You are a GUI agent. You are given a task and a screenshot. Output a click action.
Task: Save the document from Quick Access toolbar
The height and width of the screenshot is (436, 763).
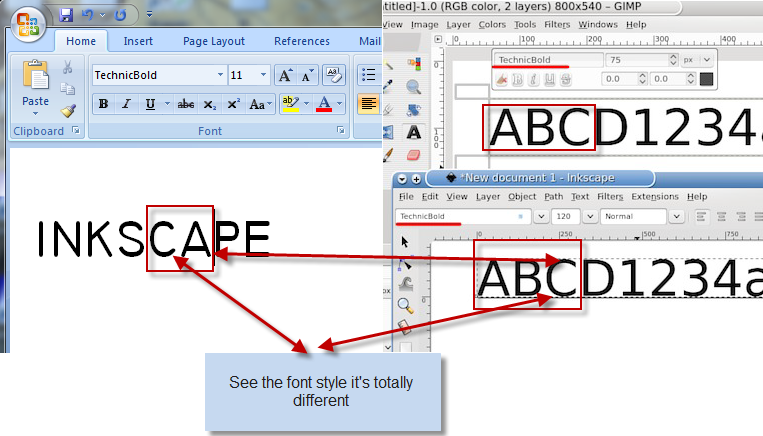(x=66, y=15)
